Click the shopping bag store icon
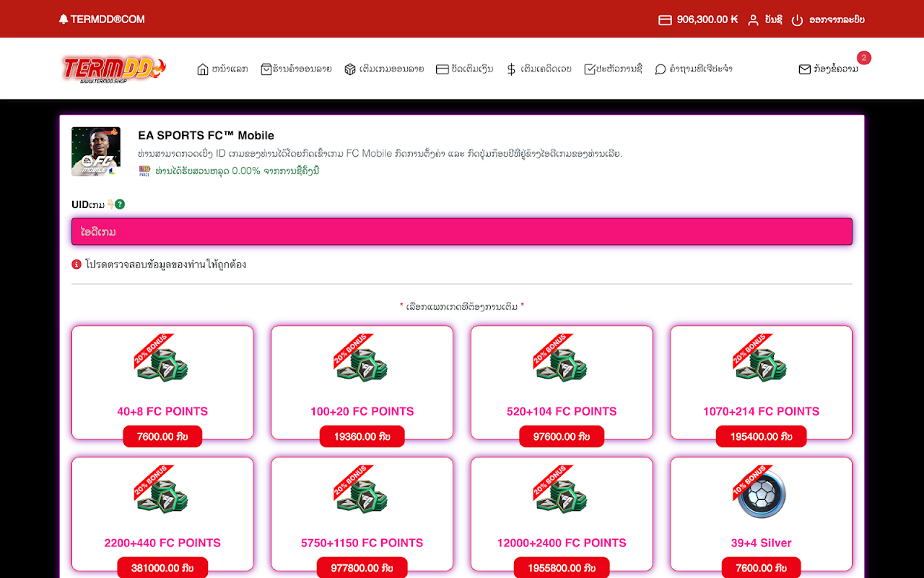The image size is (924, 578). (x=266, y=69)
